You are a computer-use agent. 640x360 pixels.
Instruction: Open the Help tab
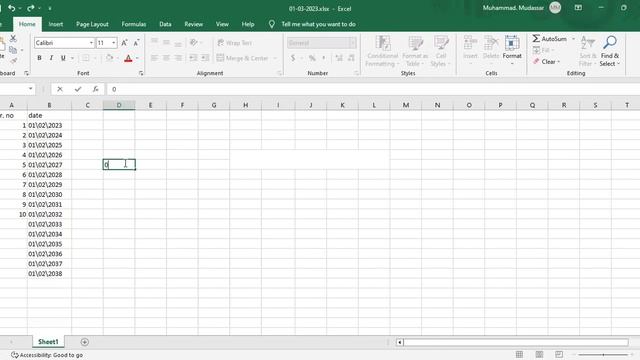coord(248,24)
